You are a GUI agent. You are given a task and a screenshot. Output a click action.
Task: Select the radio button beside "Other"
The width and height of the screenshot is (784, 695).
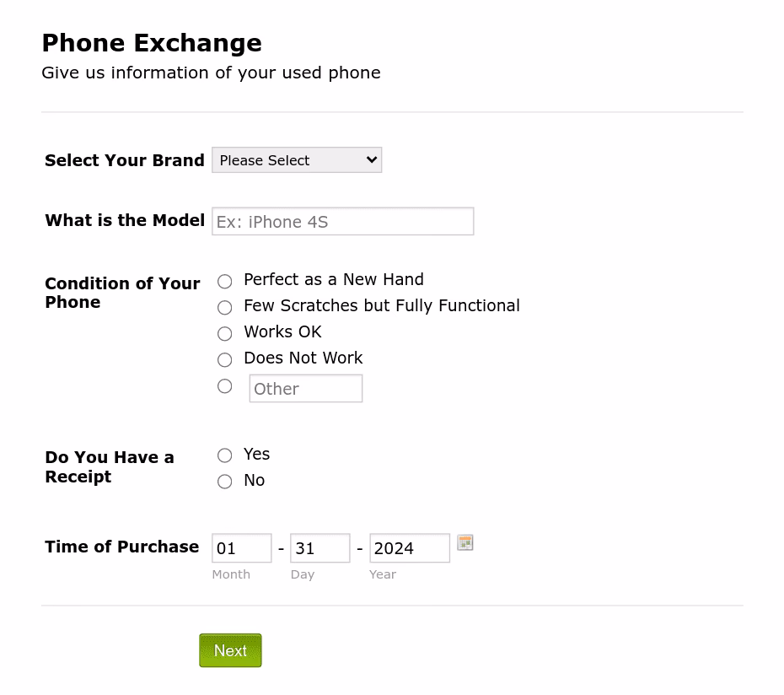(224, 385)
